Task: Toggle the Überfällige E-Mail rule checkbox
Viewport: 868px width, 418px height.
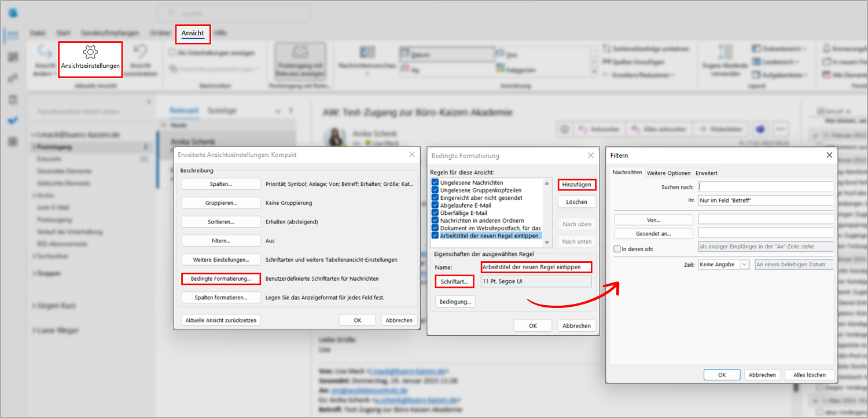Action: click(x=435, y=212)
